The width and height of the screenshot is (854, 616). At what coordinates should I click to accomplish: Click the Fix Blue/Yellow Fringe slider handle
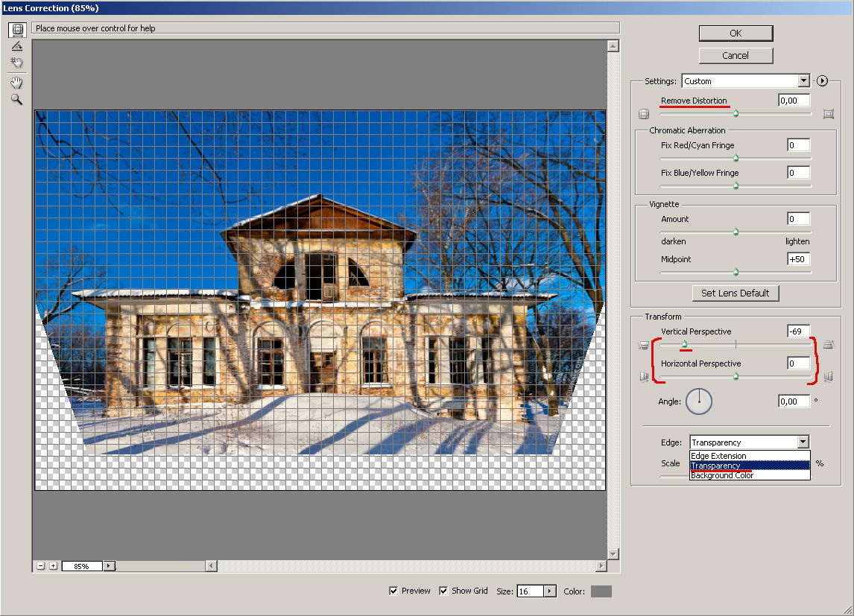click(736, 186)
